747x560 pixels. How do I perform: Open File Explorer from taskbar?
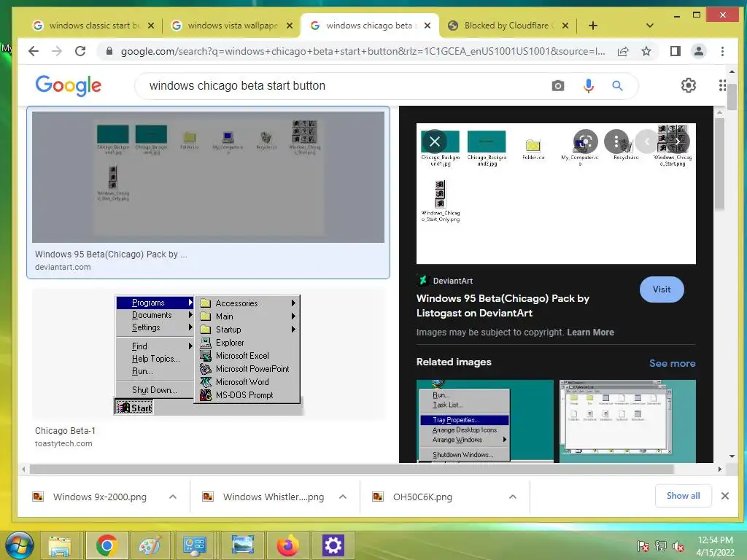click(x=60, y=545)
